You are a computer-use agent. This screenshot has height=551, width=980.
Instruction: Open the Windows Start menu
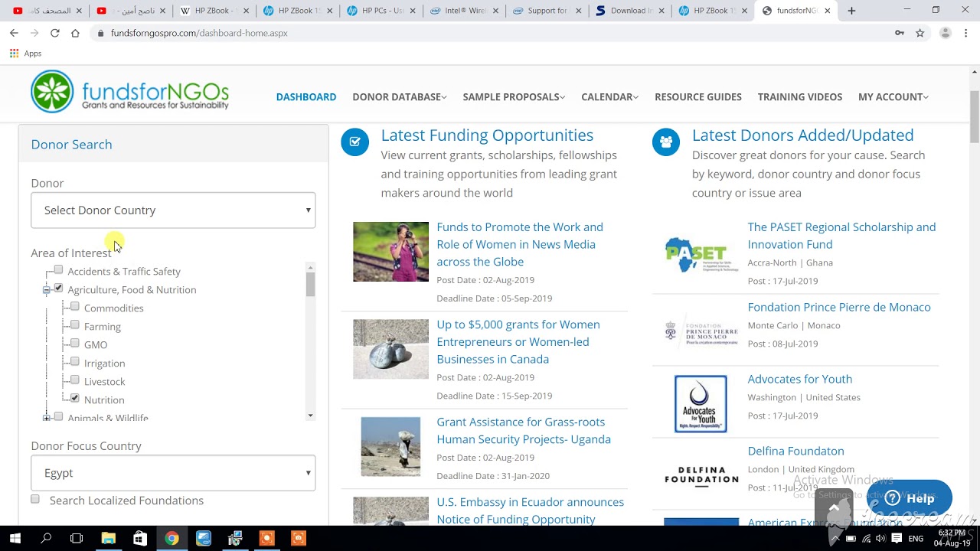point(15,539)
